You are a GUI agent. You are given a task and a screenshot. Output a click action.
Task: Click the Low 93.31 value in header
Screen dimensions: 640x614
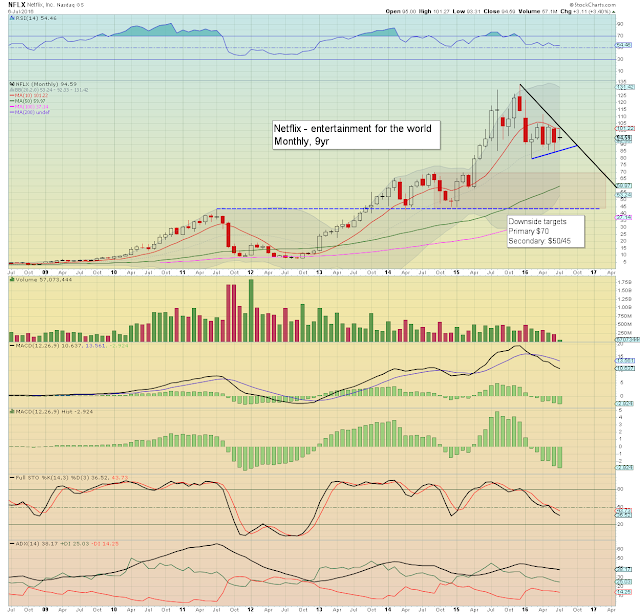(467, 11)
